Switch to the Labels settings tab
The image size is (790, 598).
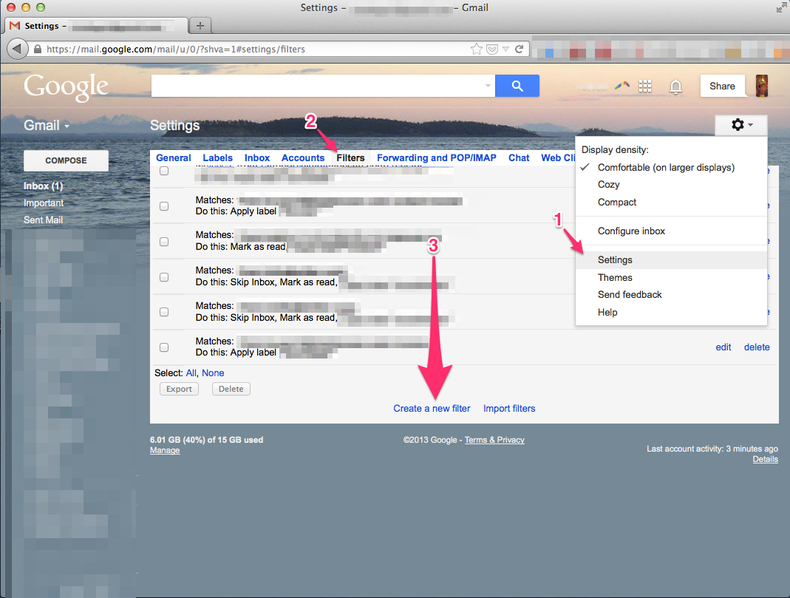[218, 158]
